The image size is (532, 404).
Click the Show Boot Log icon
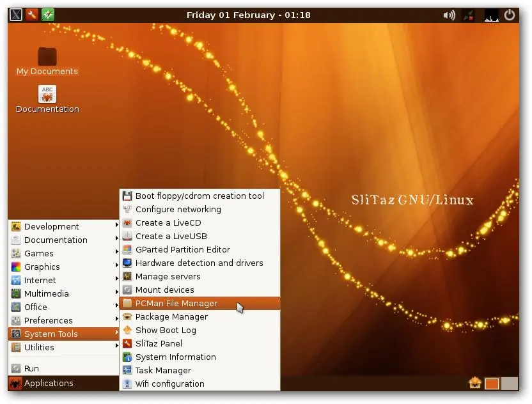127,330
